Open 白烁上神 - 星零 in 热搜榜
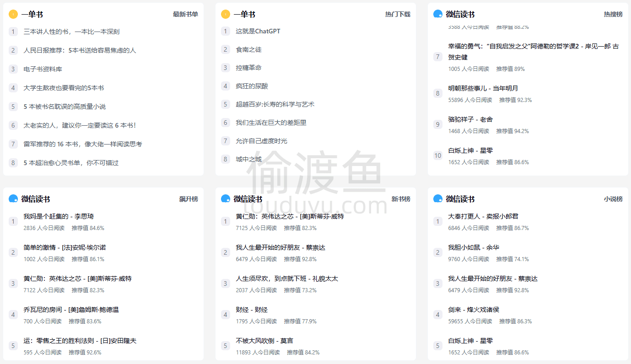 [470, 150]
